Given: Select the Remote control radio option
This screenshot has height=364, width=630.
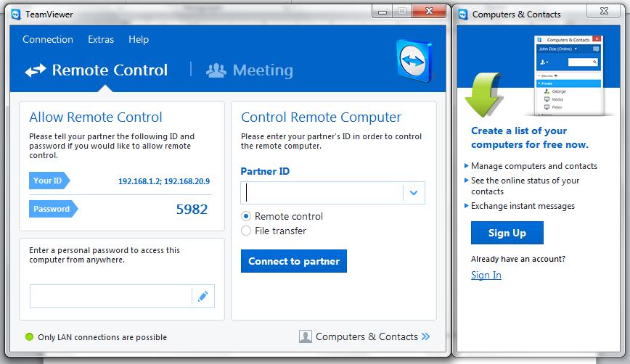Looking at the screenshot, I should pos(246,216).
